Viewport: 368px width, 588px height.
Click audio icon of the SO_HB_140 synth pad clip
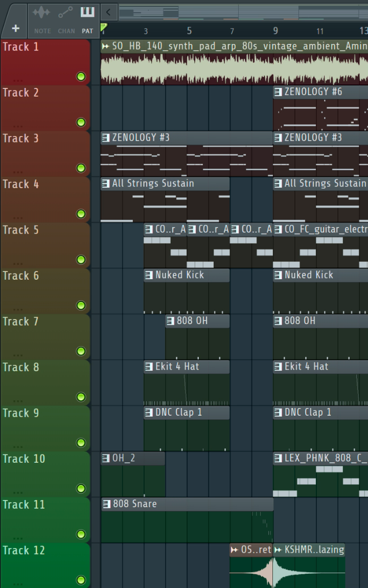(x=106, y=46)
